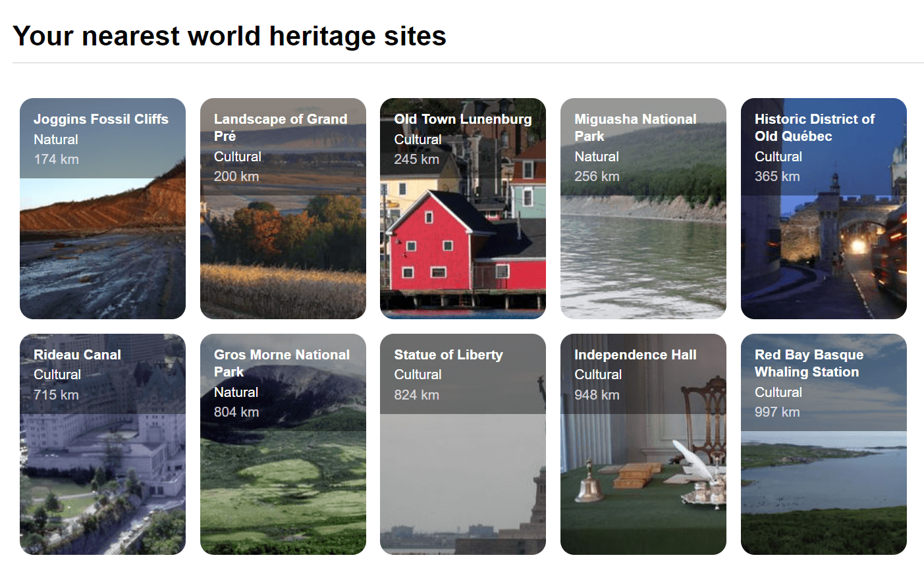924x572 pixels.
Task: Click the 174 km distance label
Action: point(55,159)
